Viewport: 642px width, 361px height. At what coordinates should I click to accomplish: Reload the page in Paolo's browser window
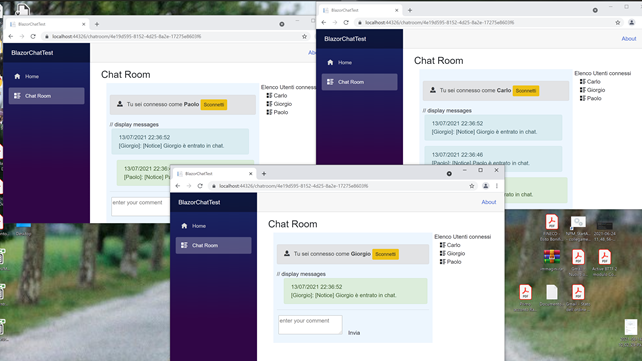[x=33, y=36]
